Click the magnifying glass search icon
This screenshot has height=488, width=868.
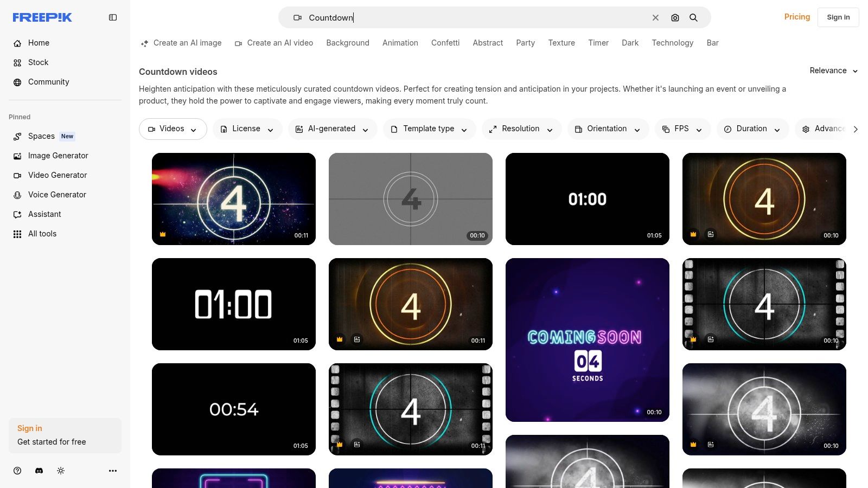click(x=693, y=18)
